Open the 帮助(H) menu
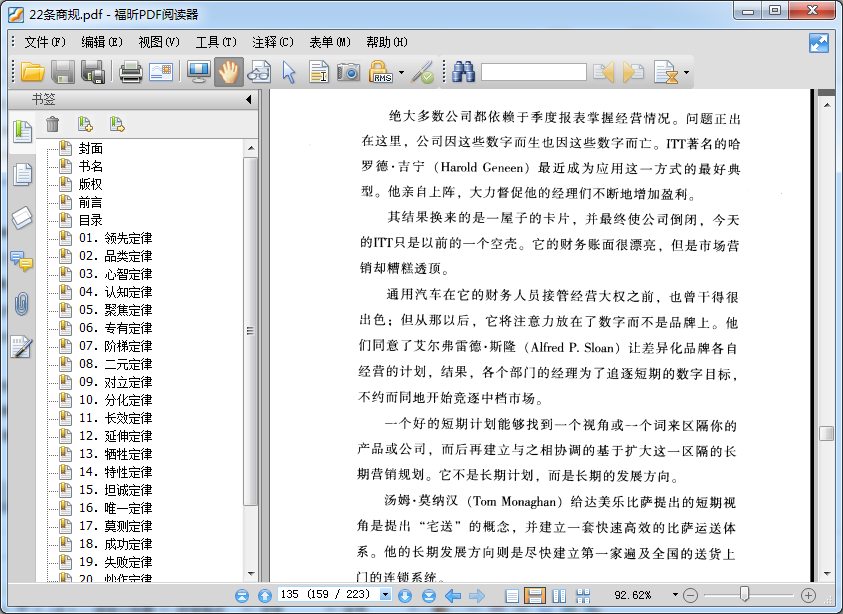Viewport: 843px width, 614px height. pyautogui.click(x=387, y=42)
